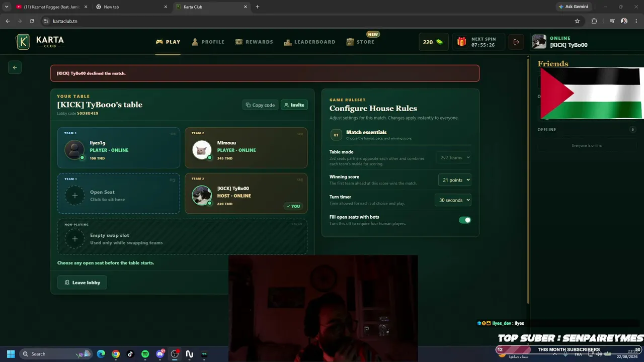Viewport: 644px width, 362px height.
Task: Open the Windows Start menu
Action: (11, 354)
